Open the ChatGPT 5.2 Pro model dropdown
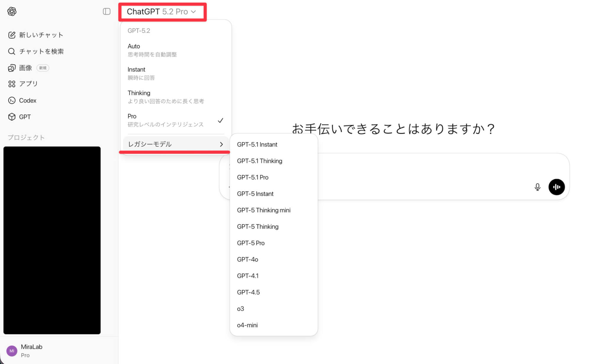Image resolution: width=606 pixels, height=364 pixels. 162,12
